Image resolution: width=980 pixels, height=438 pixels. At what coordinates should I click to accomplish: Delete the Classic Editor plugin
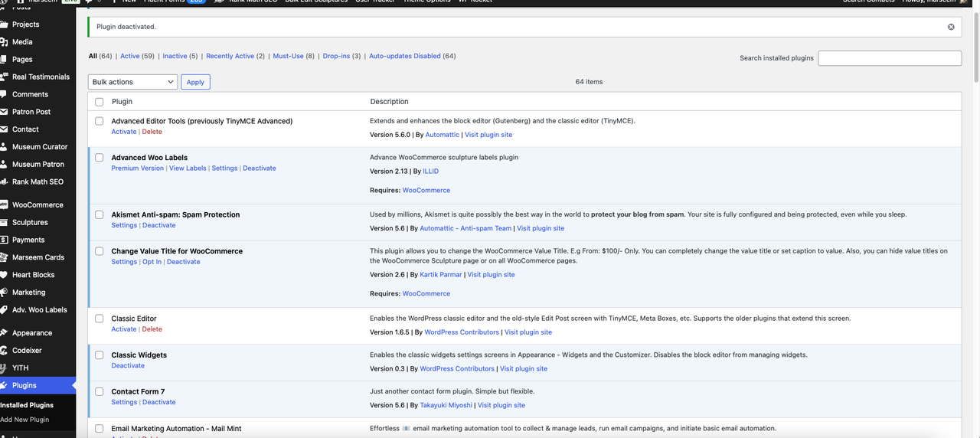click(152, 329)
